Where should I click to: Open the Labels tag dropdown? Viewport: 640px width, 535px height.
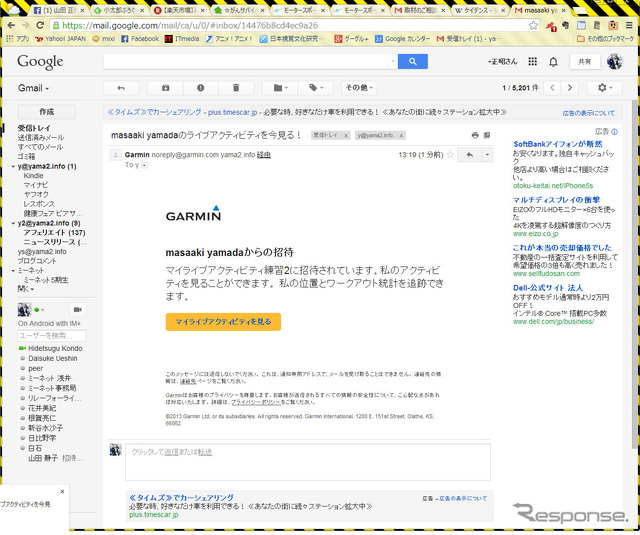click(316, 88)
